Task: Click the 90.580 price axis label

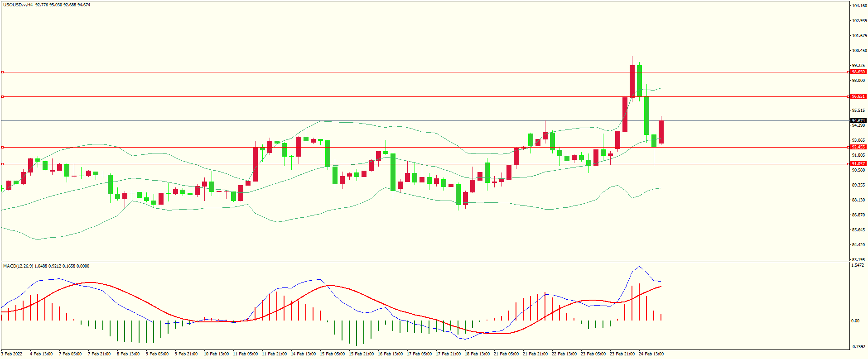Action: pos(858,170)
